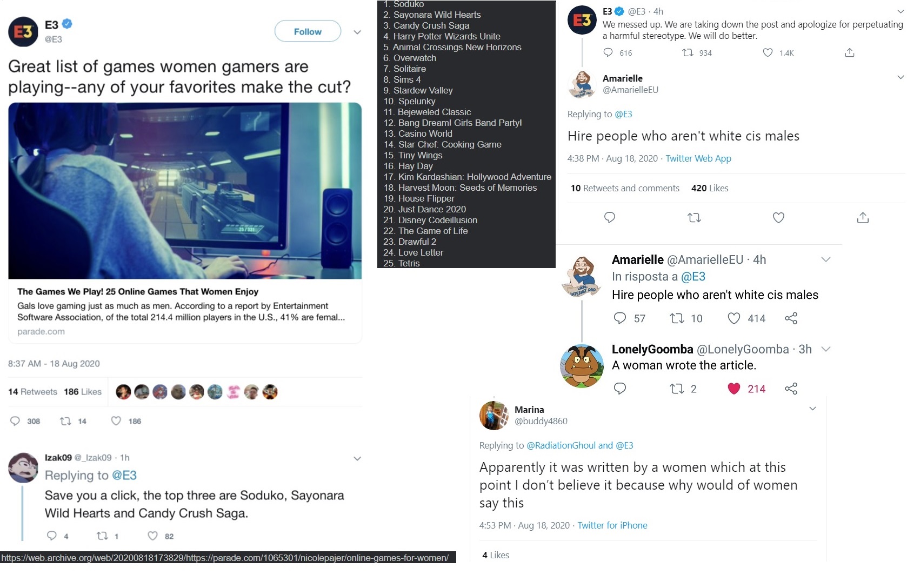Click Follow button on E3 profile
Screen dimensions: 907x588
click(x=308, y=31)
